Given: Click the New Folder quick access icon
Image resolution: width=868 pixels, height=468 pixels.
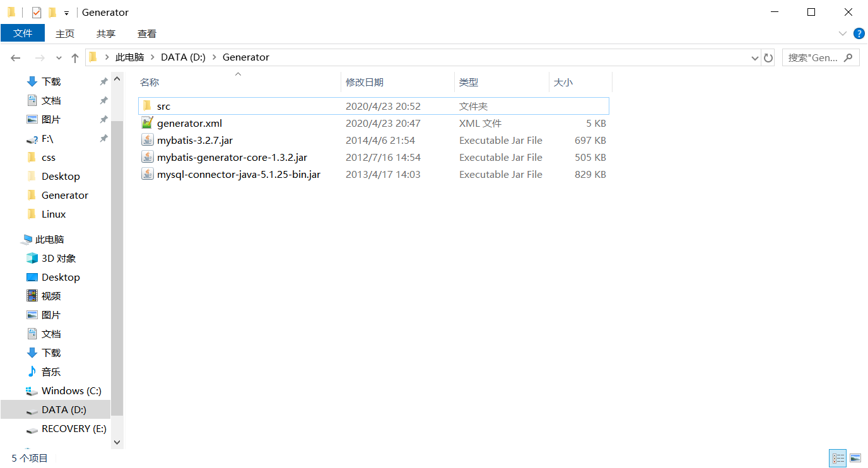Looking at the screenshot, I should coord(52,12).
